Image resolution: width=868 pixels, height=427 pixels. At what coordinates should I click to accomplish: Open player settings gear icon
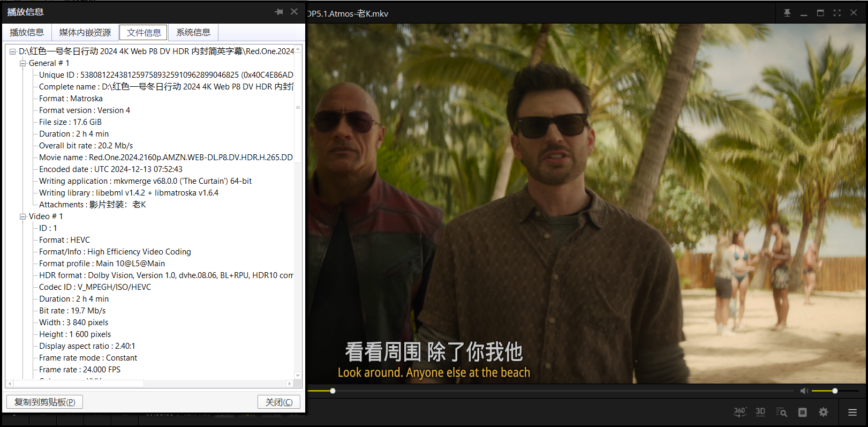point(824,412)
